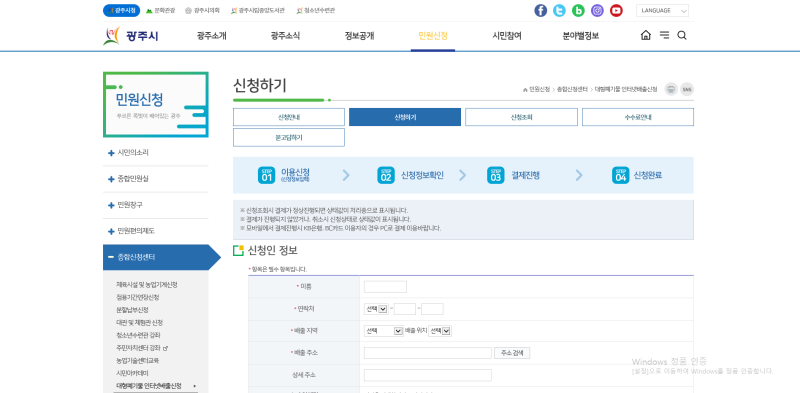800x393 pixels.
Task: Open the 시민참여 main menu
Action: (x=507, y=36)
